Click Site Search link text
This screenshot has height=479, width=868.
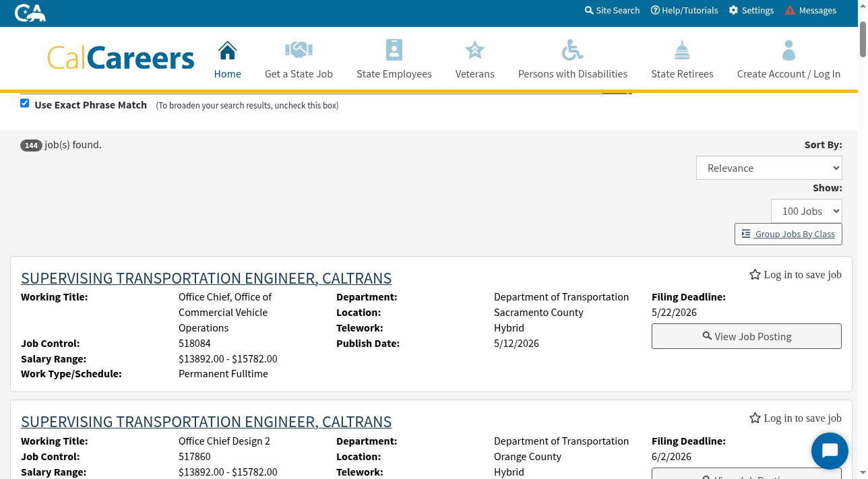tap(618, 10)
